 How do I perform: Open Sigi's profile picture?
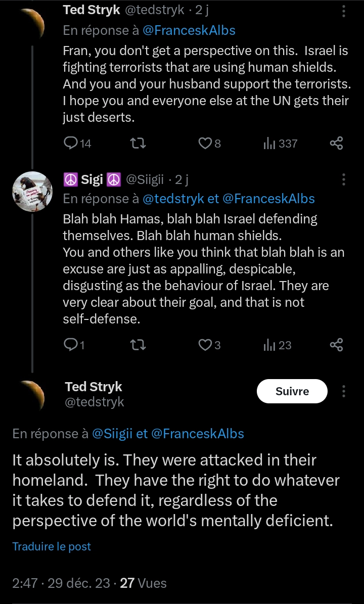click(x=32, y=192)
